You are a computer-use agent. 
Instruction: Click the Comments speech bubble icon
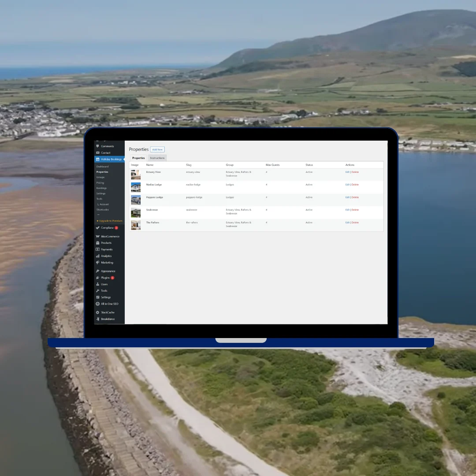pos(98,146)
